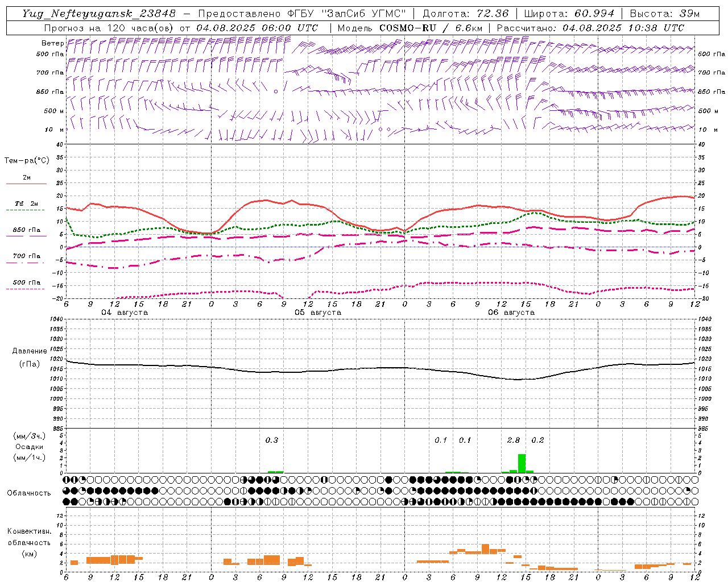Click the precipitation value 0.3

point(272,440)
